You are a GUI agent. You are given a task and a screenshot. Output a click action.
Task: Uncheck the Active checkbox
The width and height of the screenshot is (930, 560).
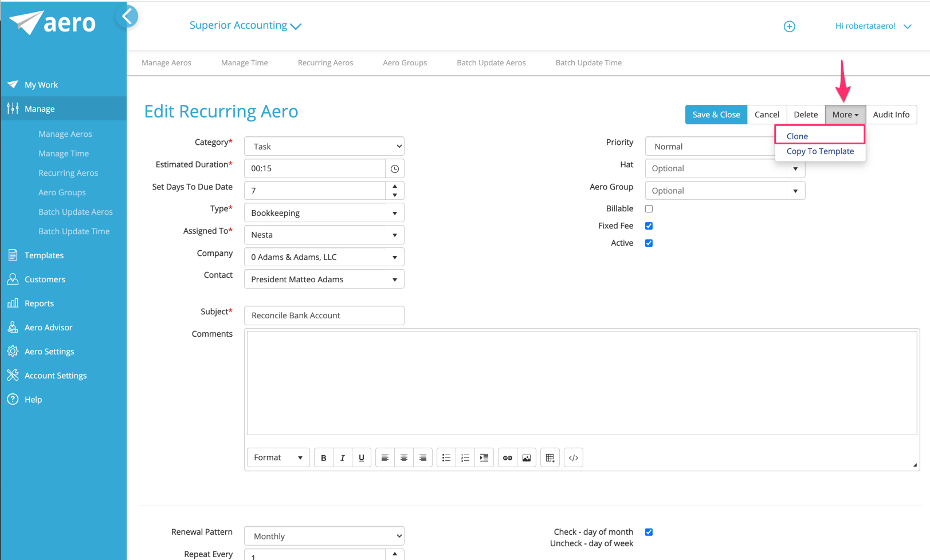click(649, 243)
